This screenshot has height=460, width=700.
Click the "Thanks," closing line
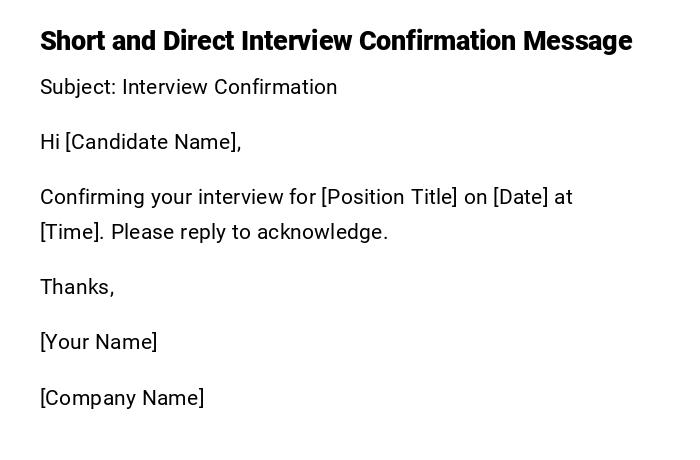click(77, 287)
